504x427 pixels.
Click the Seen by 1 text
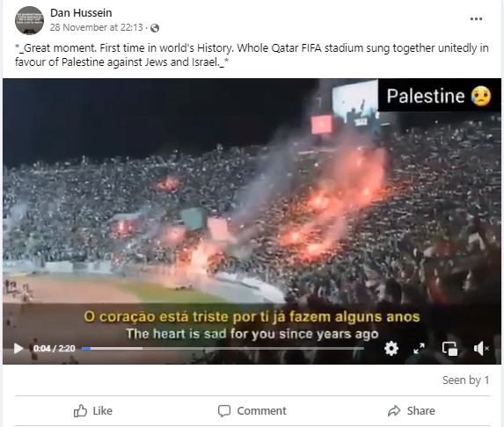click(466, 380)
